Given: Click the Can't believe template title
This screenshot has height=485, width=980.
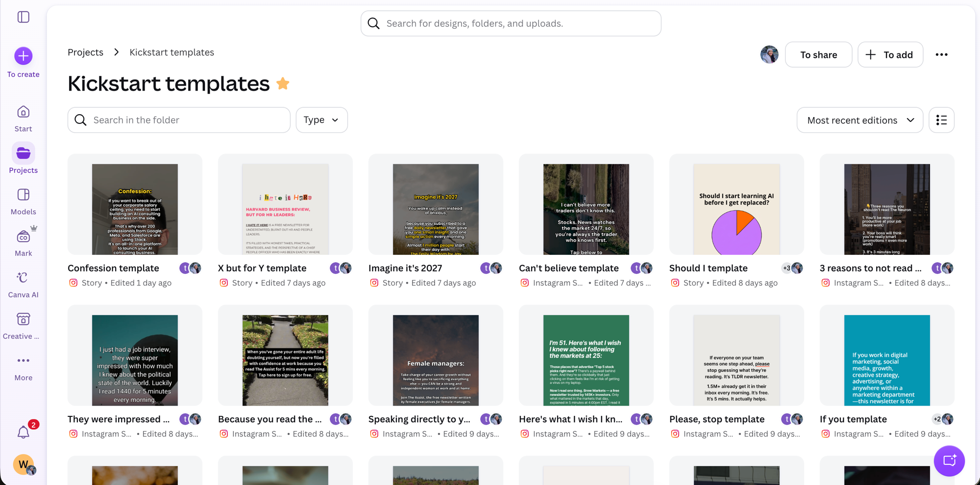Looking at the screenshot, I should coord(569,268).
